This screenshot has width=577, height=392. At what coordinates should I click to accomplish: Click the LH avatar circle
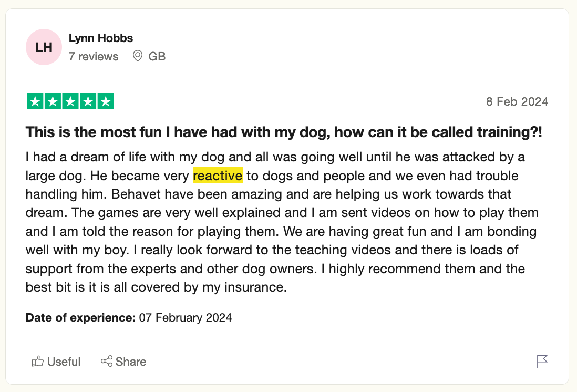click(x=44, y=47)
